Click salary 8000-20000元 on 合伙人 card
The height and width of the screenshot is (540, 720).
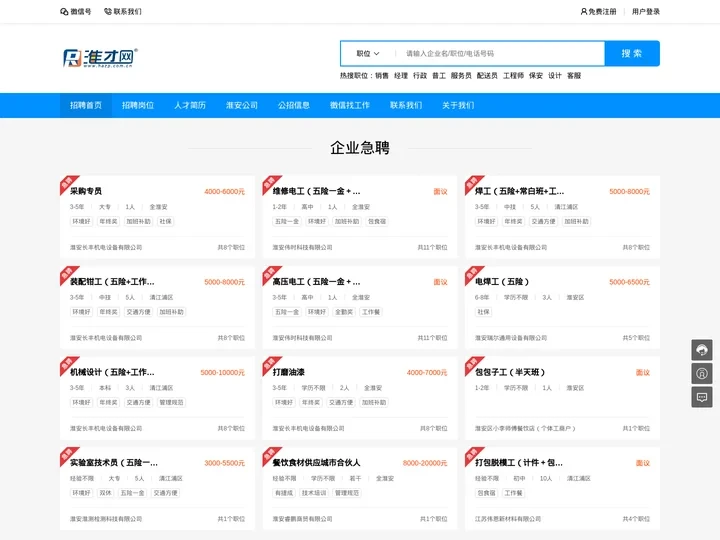(x=425, y=463)
